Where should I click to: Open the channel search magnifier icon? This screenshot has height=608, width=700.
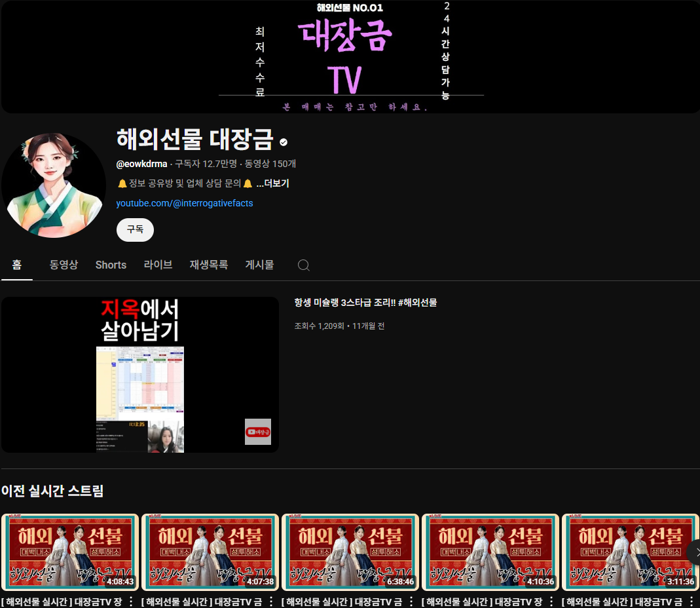pos(304,265)
